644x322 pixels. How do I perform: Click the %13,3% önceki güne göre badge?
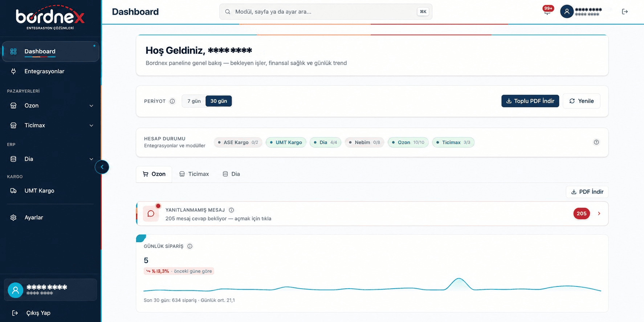[179, 271]
